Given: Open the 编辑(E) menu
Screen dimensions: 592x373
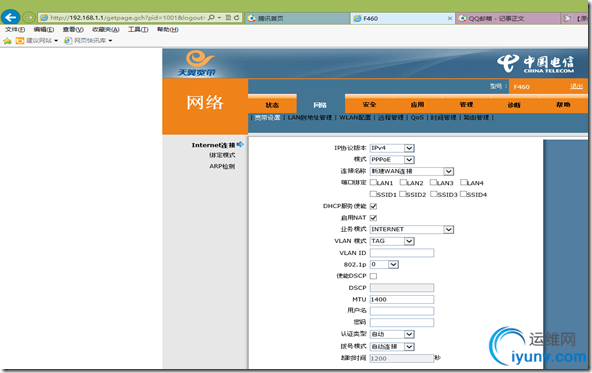Looking at the screenshot, I should (x=44, y=29).
